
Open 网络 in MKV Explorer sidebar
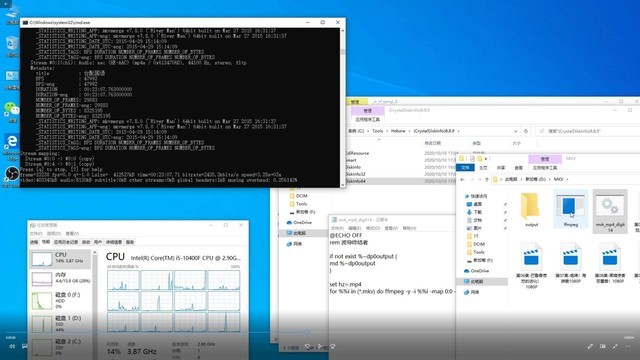click(475, 292)
